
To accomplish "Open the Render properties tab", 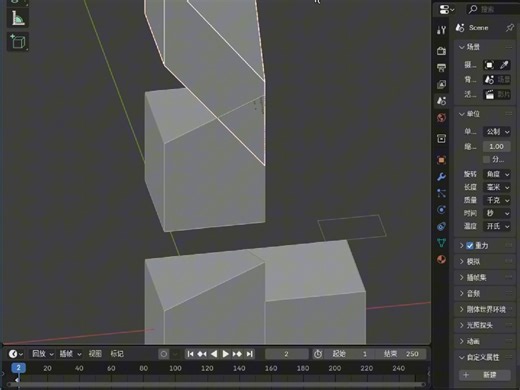I will pos(441,51).
